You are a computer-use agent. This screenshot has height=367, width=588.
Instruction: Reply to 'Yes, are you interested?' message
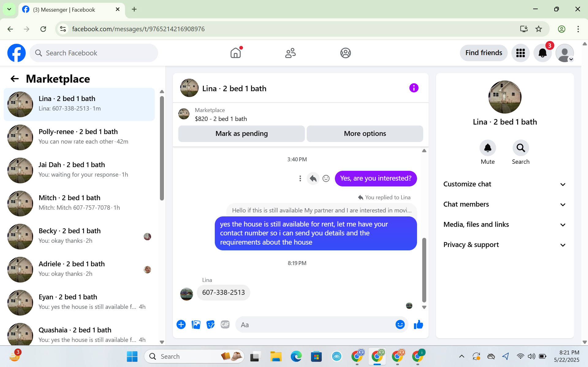coord(313,178)
